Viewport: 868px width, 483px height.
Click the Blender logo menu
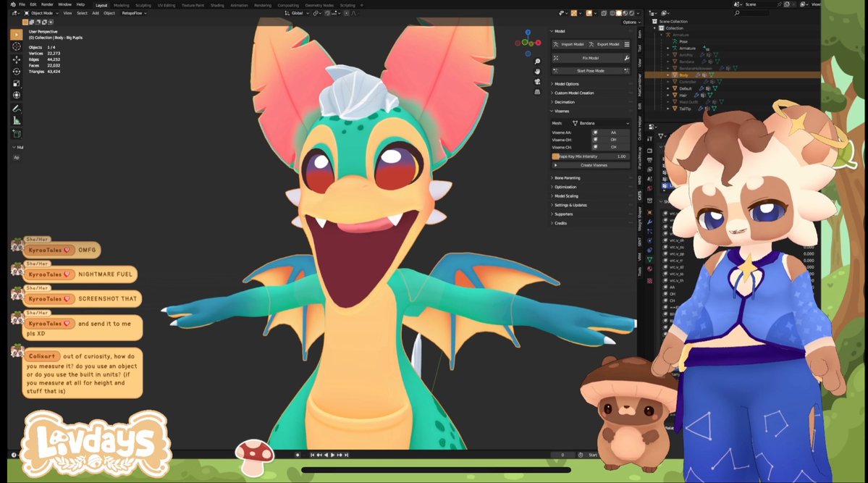coord(13,4)
